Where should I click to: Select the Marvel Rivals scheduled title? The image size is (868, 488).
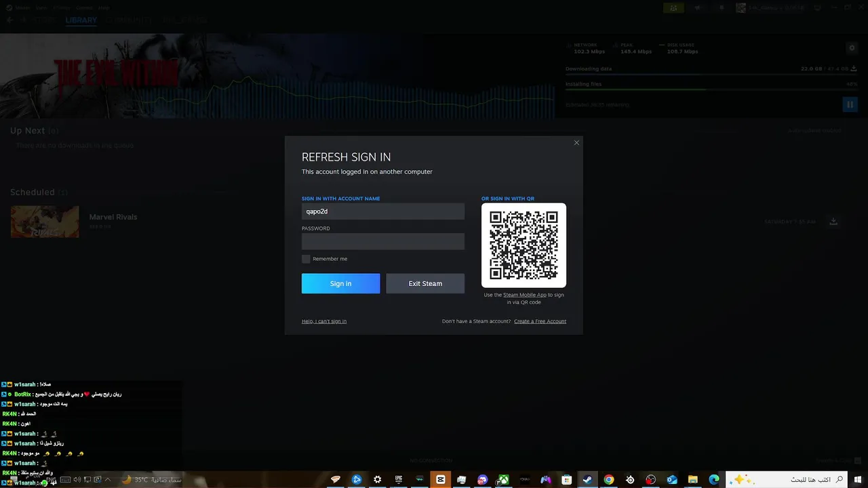pos(113,217)
